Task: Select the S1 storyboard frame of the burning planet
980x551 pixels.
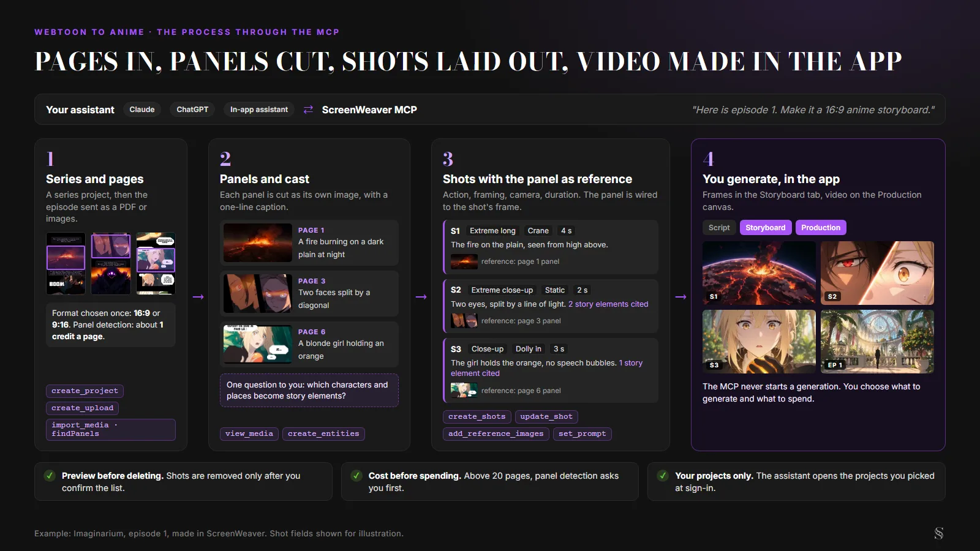Action: click(759, 273)
